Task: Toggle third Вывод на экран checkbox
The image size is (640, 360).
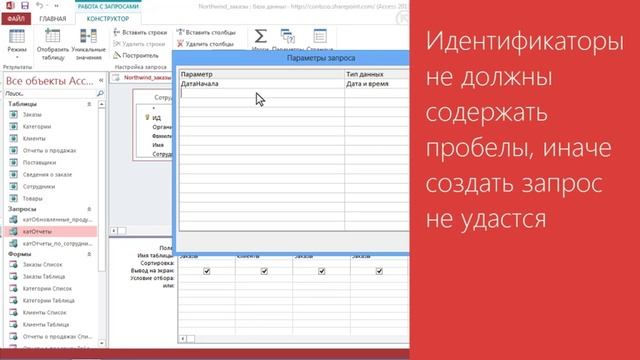Action: pos(322,271)
